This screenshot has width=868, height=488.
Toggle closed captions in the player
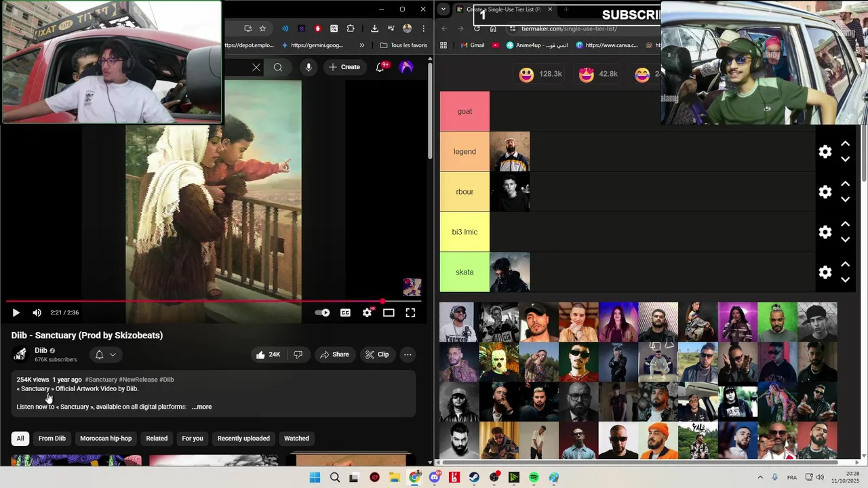(x=345, y=312)
